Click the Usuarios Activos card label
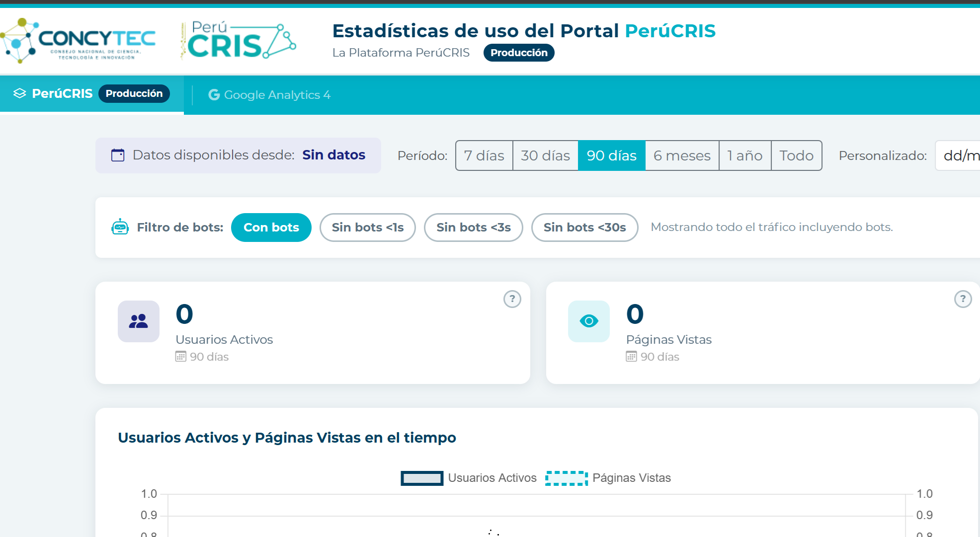 (x=224, y=340)
